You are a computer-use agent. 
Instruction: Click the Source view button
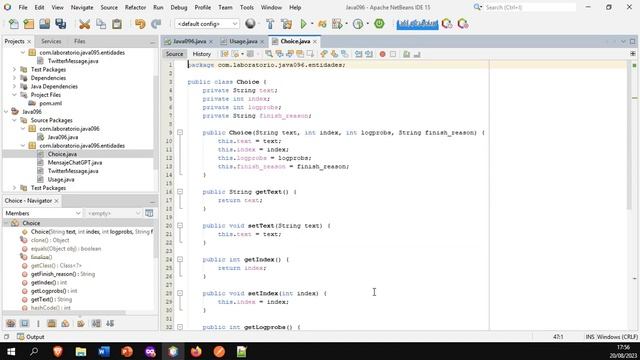175,54
